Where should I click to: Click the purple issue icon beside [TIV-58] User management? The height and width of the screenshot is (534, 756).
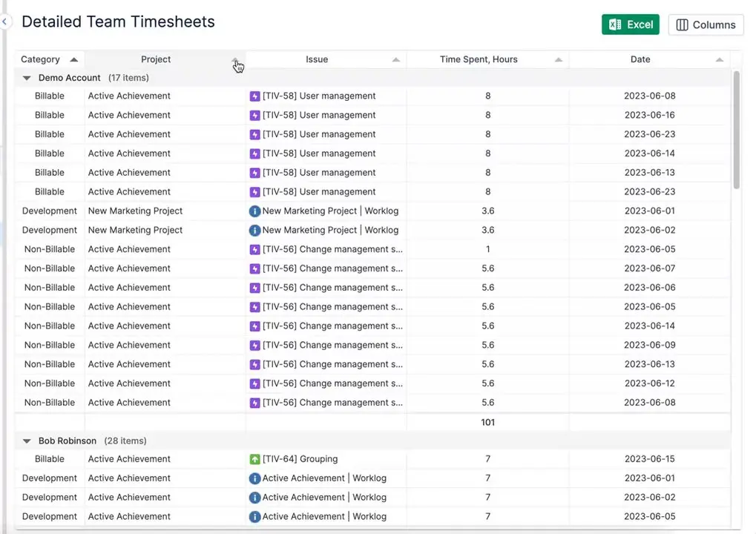coord(254,96)
